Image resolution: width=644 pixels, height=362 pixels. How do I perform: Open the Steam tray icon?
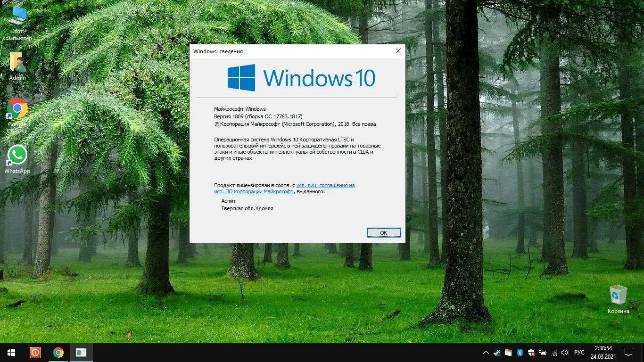pyautogui.click(x=497, y=353)
